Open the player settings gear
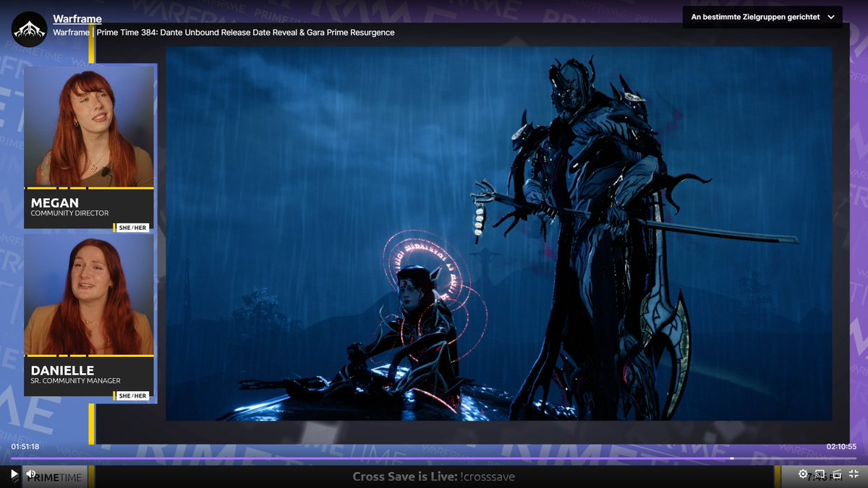The width and height of the screenshot is (868, 488). [x=803, y=474]
